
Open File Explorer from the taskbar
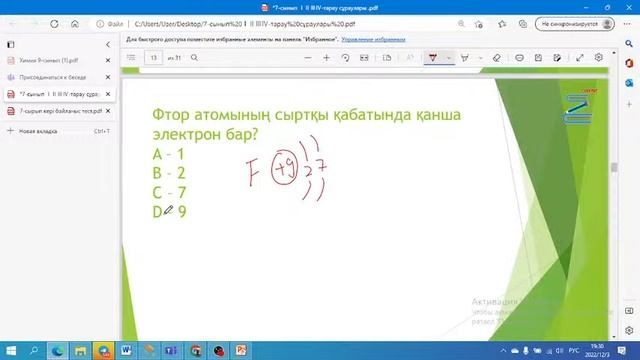(x=80, y=351)
